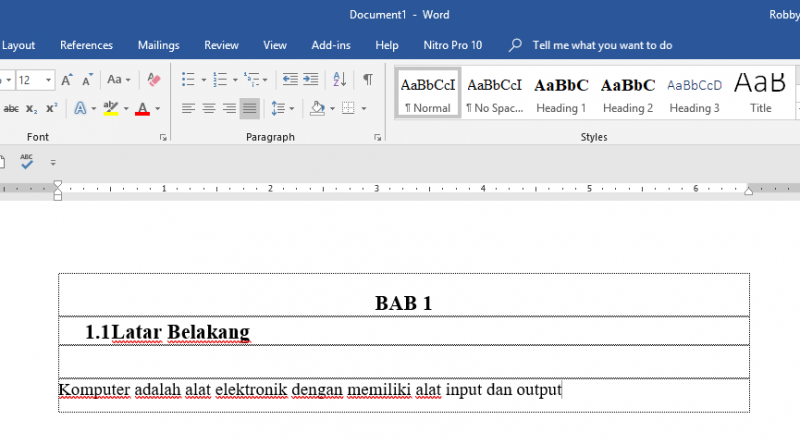800x445 pixels.
Task: Start a numbered list
Action: pos(220,80)
